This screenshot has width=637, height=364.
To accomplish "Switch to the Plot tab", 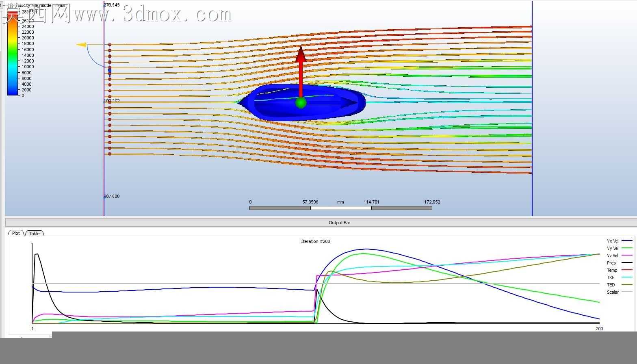I will point(16,233).
